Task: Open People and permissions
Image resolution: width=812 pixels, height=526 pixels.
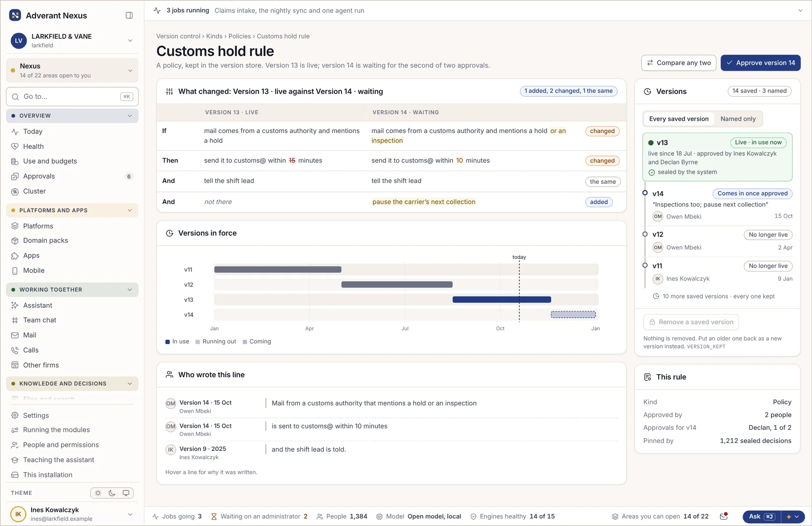Action: (x=72, y=445)
